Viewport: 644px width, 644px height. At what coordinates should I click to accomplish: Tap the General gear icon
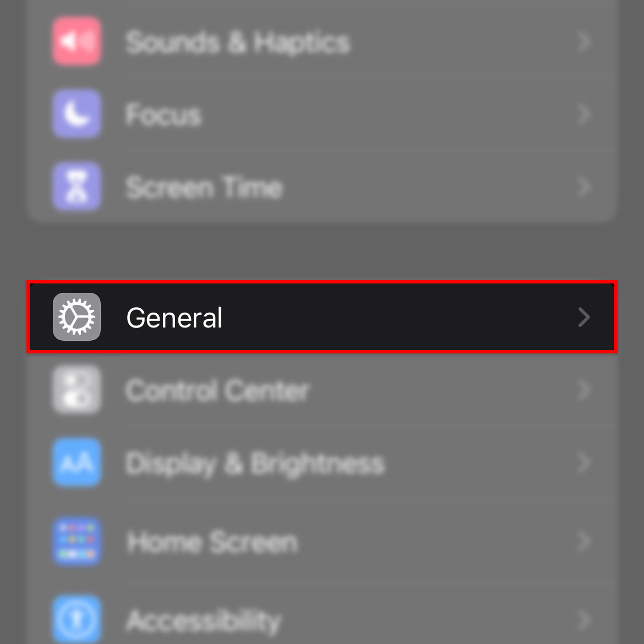77,316
